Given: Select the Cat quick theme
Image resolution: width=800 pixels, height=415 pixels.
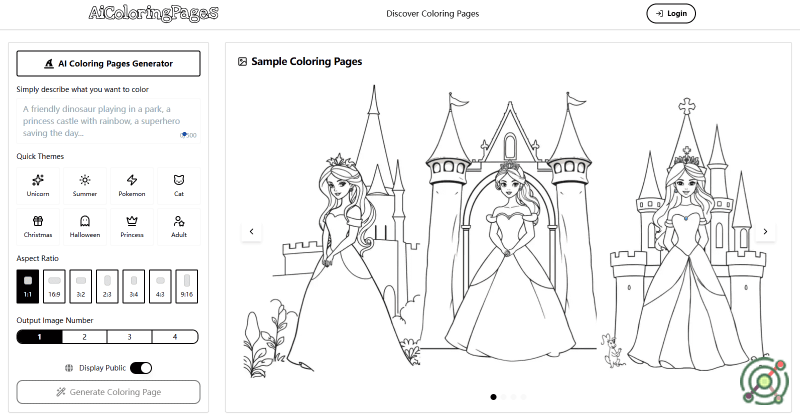Looking at the screenshot, I should [x=179, y=185].
